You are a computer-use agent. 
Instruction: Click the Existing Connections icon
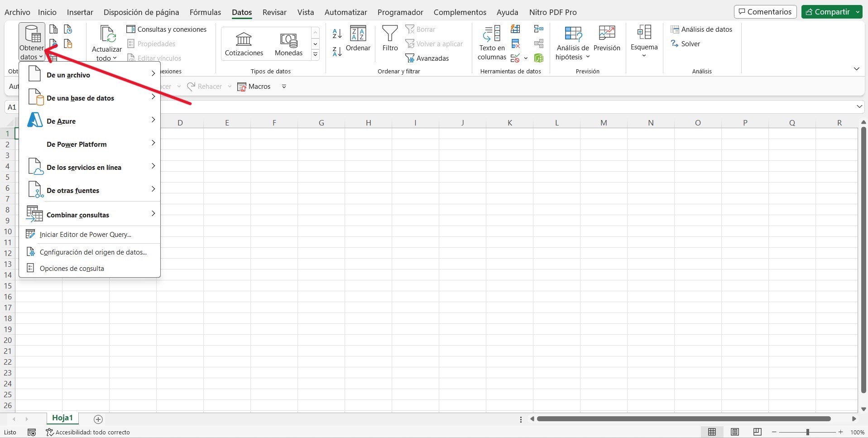click(68, 44)
